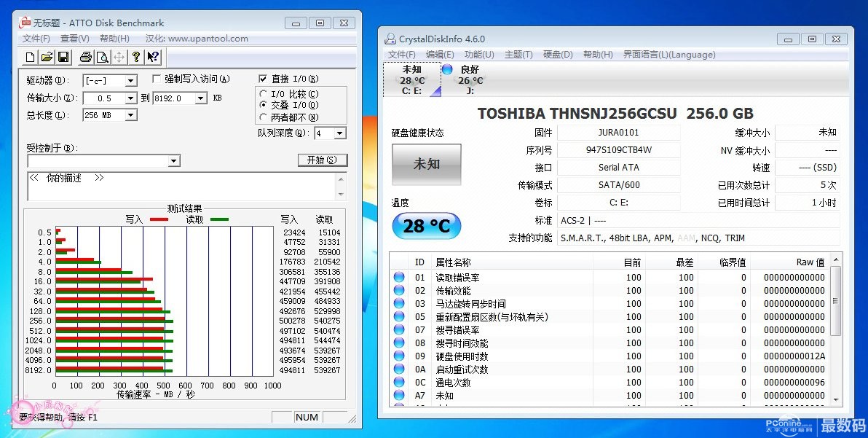The height and width of the screenshot is (438, 868).
Task: Open 文件(F) menu in ATTO Disk Benchmark
Action: [x=36, y=38]
